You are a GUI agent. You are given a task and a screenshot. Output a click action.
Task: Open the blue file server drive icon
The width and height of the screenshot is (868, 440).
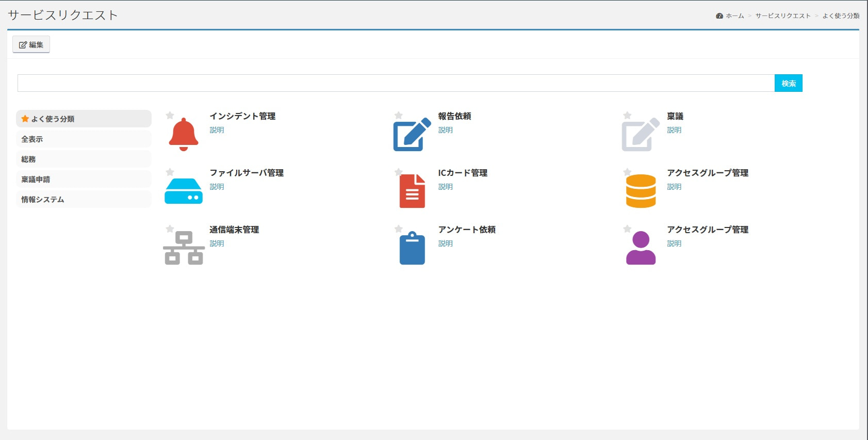[x=183, y=191]
